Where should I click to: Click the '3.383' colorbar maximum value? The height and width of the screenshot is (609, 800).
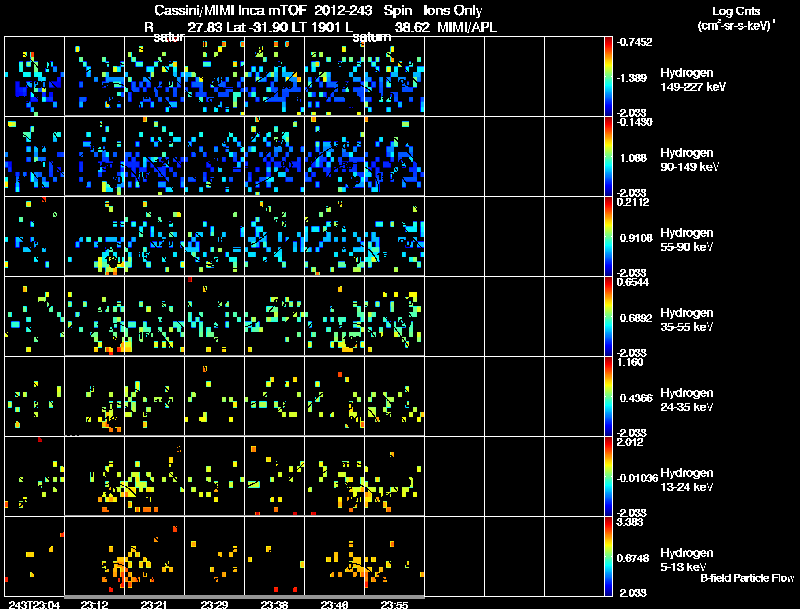point(630,522)
